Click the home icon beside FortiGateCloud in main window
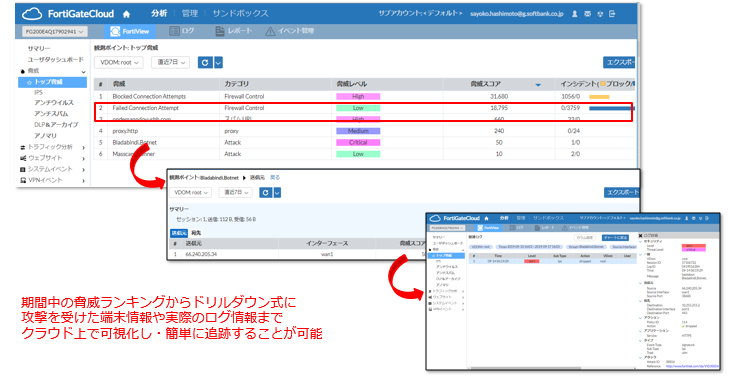The image size is (732, 377). pyautogui.click(x=126, y=14)
